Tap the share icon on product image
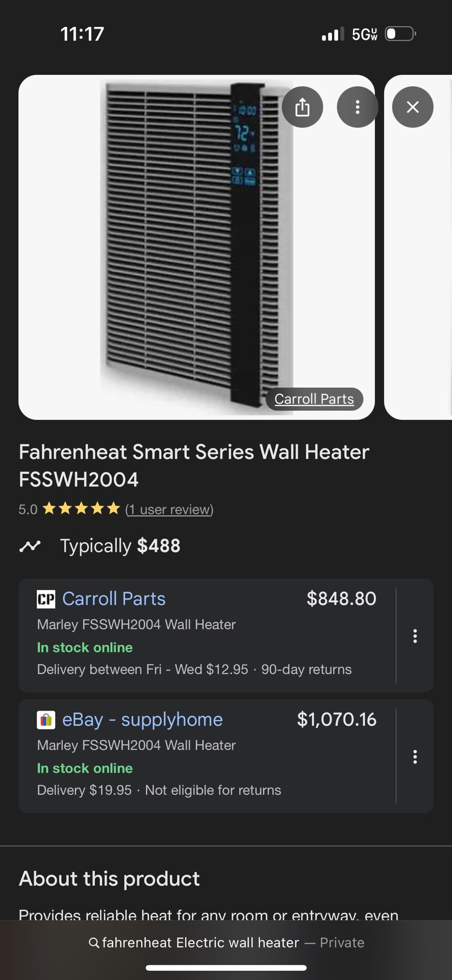Viewport: 452px width, 980px height. [x=303, y=107]
